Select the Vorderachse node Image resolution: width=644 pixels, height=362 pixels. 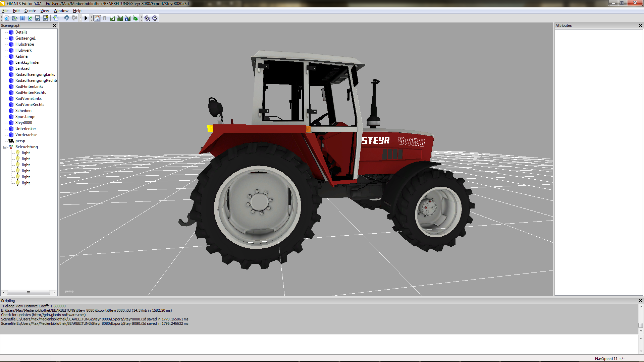(x=26, y=135)
